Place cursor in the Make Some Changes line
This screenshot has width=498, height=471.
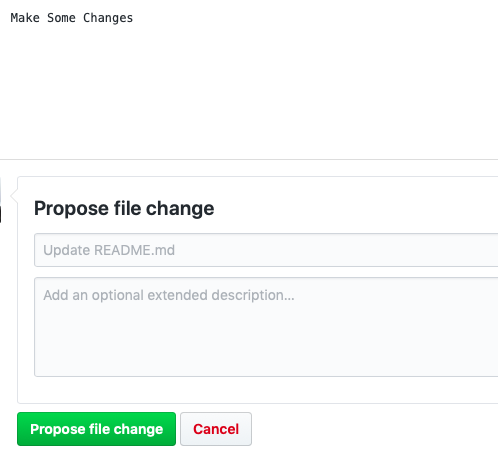pos(72,18)
